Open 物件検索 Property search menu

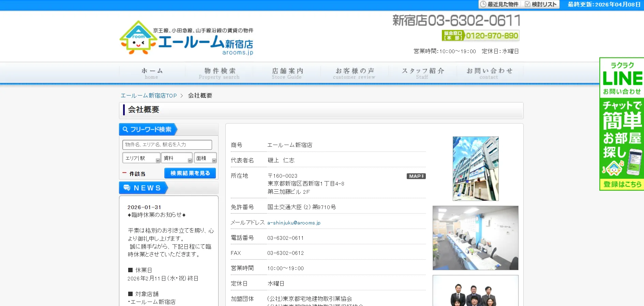(220, 73)
